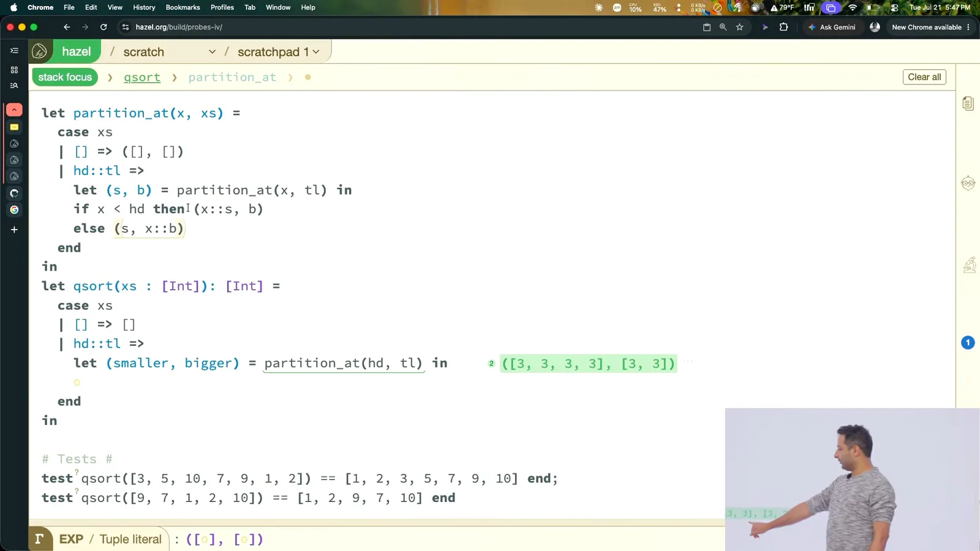Screen dimensions: 980x551
Task: Open the GitHub tab in sidebar
Action: (14, 193)
